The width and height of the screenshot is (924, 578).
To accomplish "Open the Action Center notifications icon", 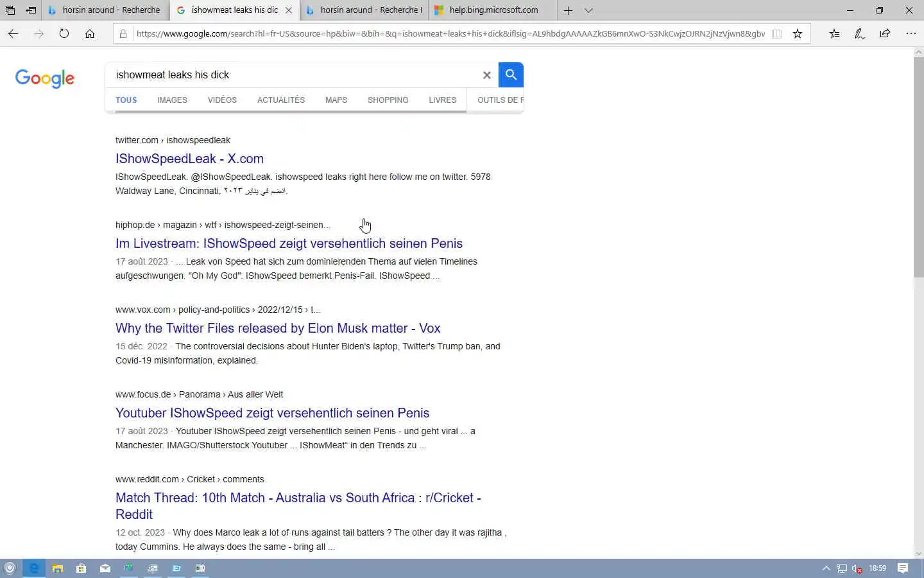I will pos(903,568).
